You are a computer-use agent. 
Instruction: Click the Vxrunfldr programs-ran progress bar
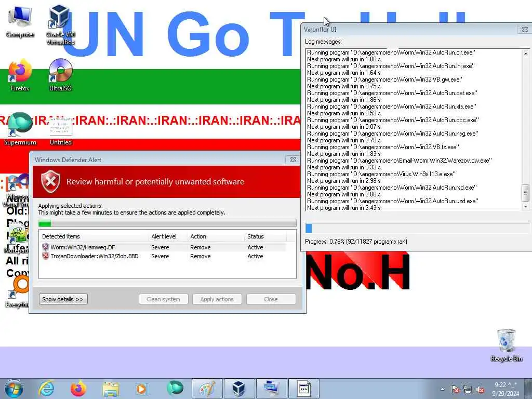point(417,228)
